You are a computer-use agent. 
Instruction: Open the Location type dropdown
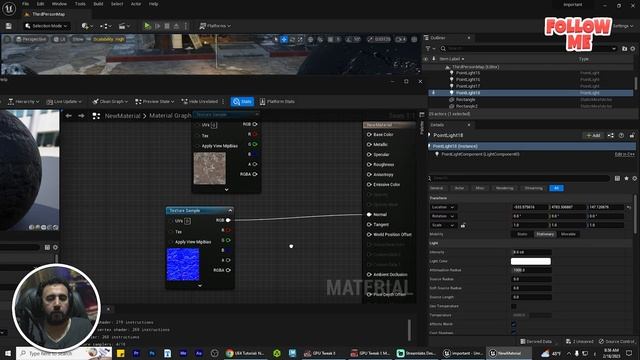[x=443, y=207]
